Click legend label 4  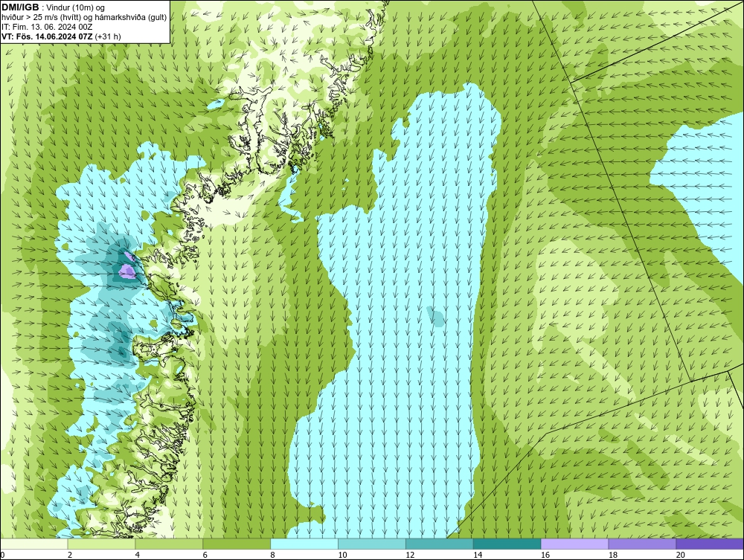coord(138,555)
